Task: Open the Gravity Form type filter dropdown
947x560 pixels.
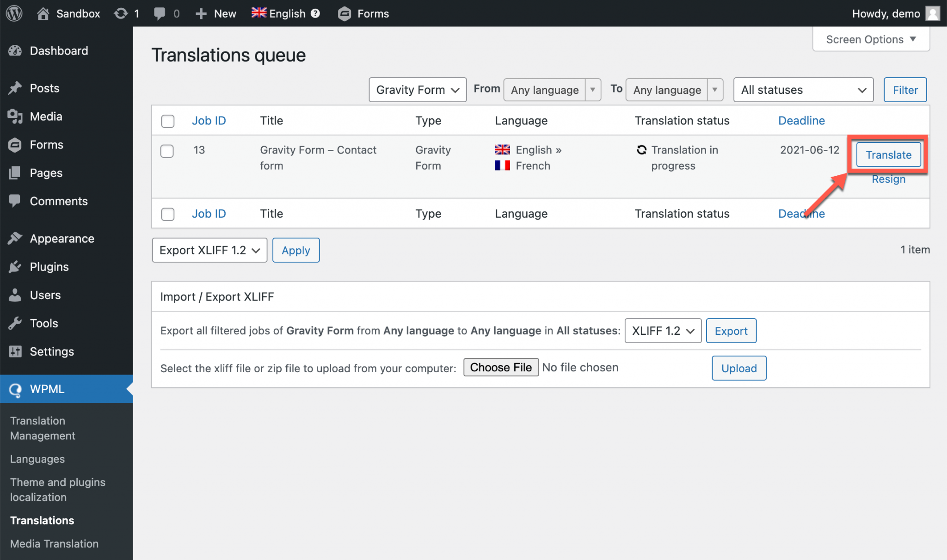Action: (417, 90)
